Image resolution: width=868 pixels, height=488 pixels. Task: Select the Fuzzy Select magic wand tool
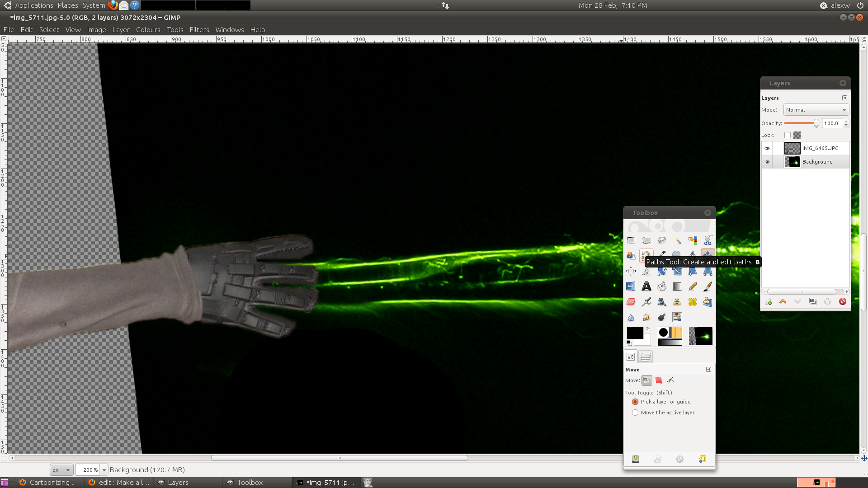coord(677,240)
